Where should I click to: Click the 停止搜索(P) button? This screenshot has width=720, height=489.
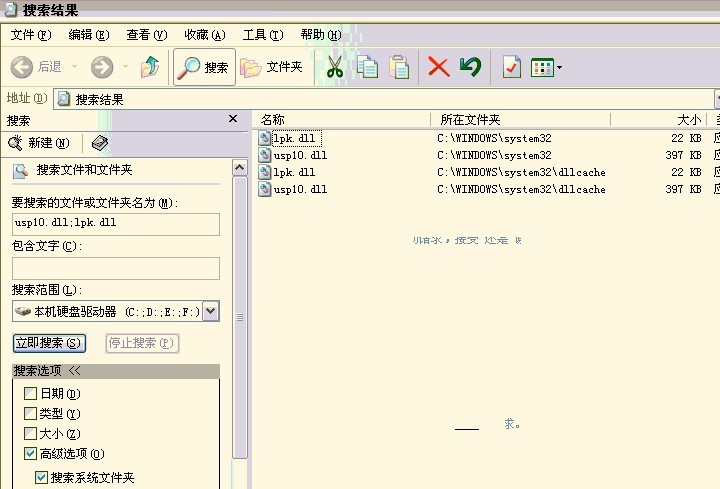tap(142, 343)
